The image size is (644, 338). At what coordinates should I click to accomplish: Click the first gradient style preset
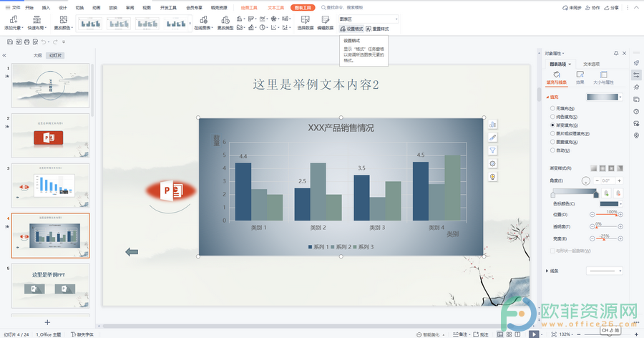[593, 168]
